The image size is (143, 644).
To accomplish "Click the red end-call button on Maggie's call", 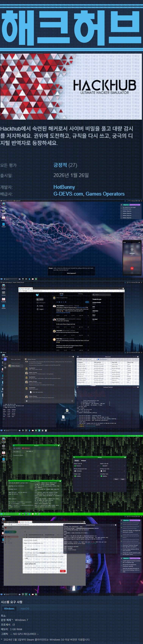I will [x=132, y=268].
